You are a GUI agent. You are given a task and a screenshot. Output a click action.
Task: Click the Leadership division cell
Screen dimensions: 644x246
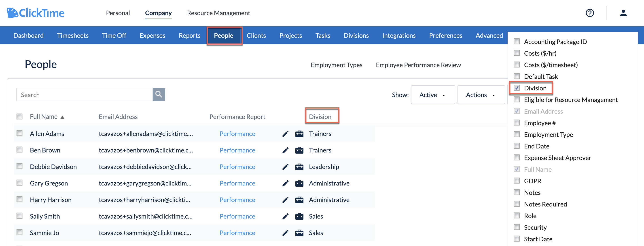tap(324, 167)
